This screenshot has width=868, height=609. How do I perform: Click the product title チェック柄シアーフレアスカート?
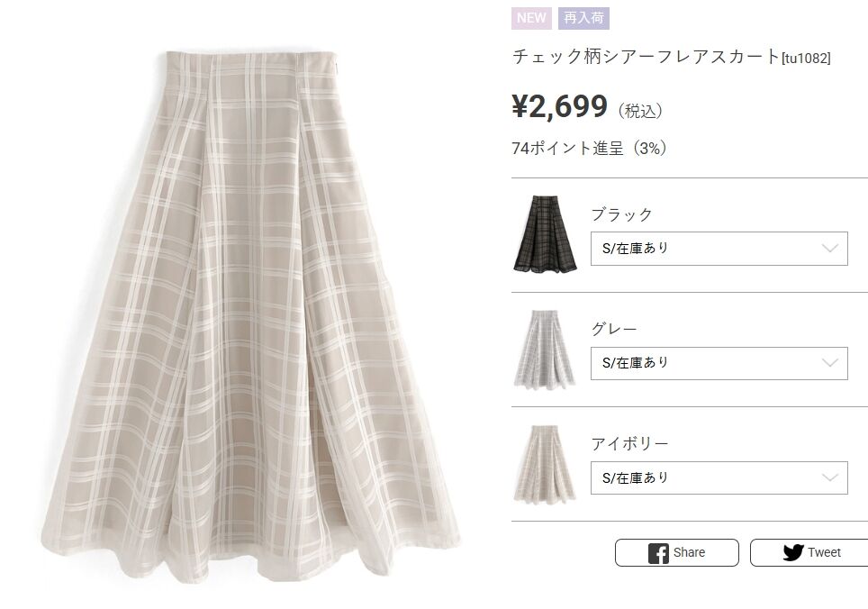click(x=646, y=57)
